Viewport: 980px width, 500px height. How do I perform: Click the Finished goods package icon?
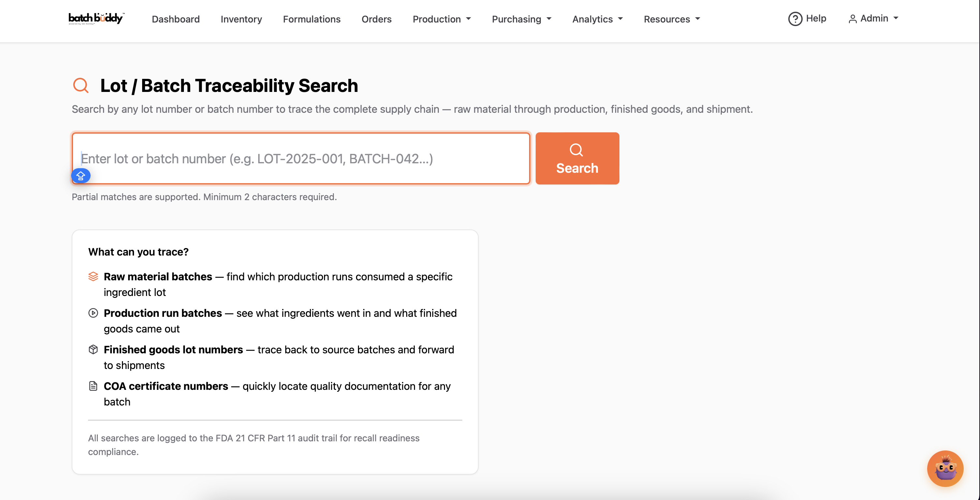coord(93,349)
